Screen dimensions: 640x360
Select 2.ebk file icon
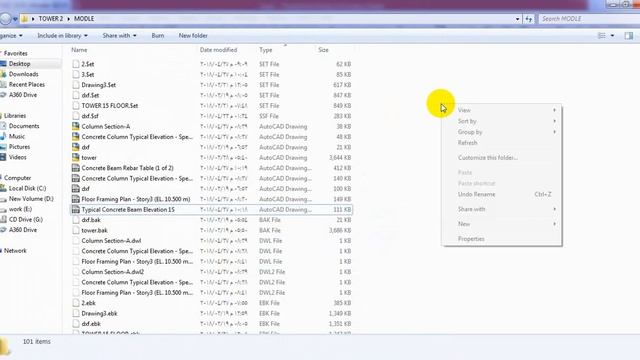[76, 303]
